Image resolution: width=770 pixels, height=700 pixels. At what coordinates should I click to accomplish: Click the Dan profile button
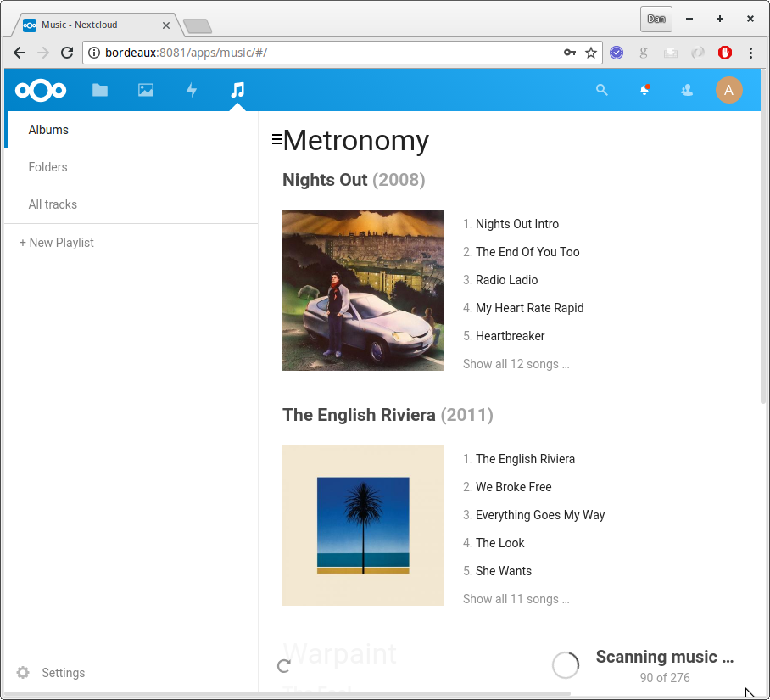tap(656, 20)
